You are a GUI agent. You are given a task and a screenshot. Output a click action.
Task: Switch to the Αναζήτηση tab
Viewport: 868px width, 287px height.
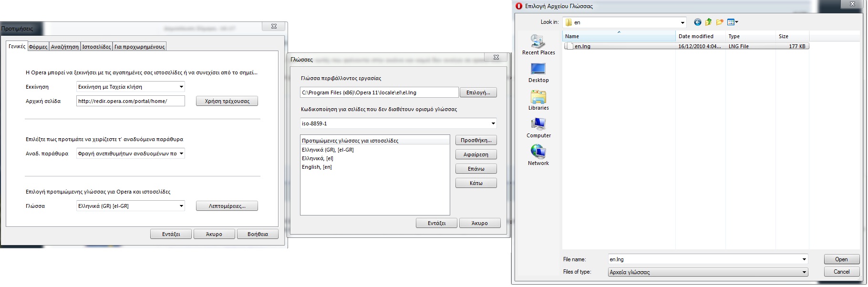[x=65, y=47]
